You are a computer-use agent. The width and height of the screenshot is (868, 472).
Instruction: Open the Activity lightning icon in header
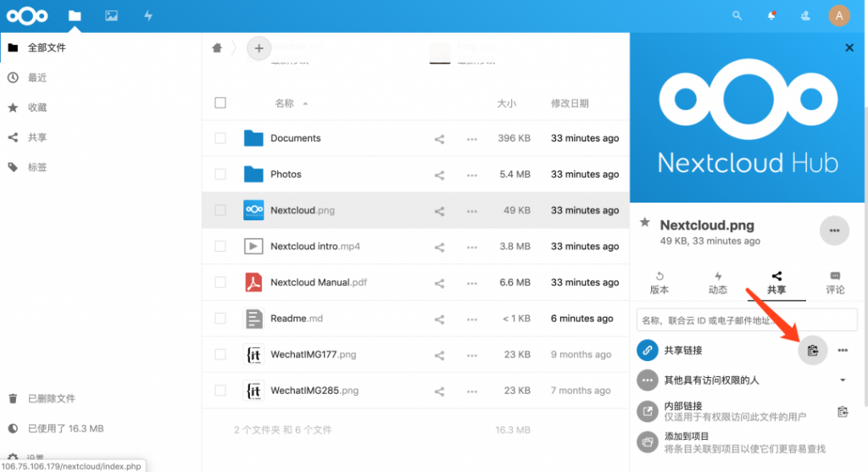coord(148,15)
